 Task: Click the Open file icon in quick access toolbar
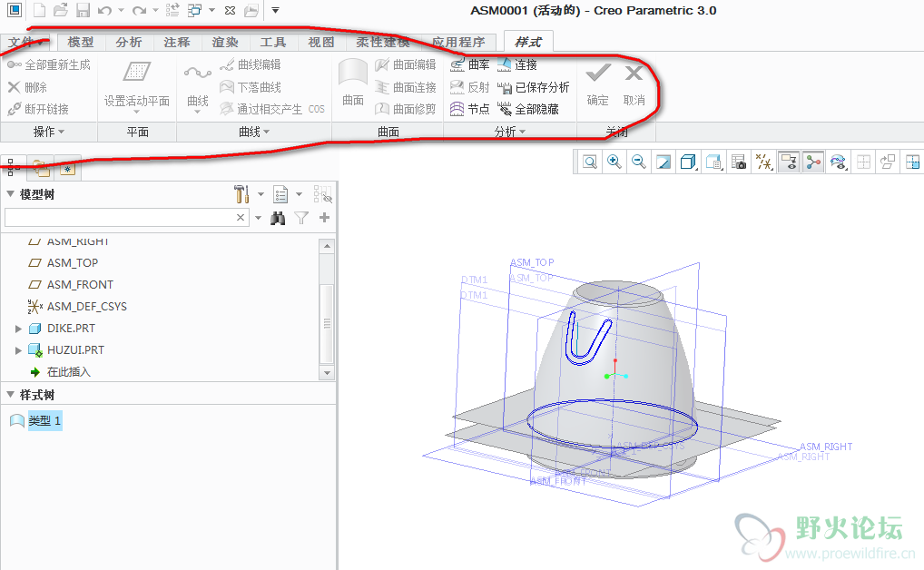60,10
